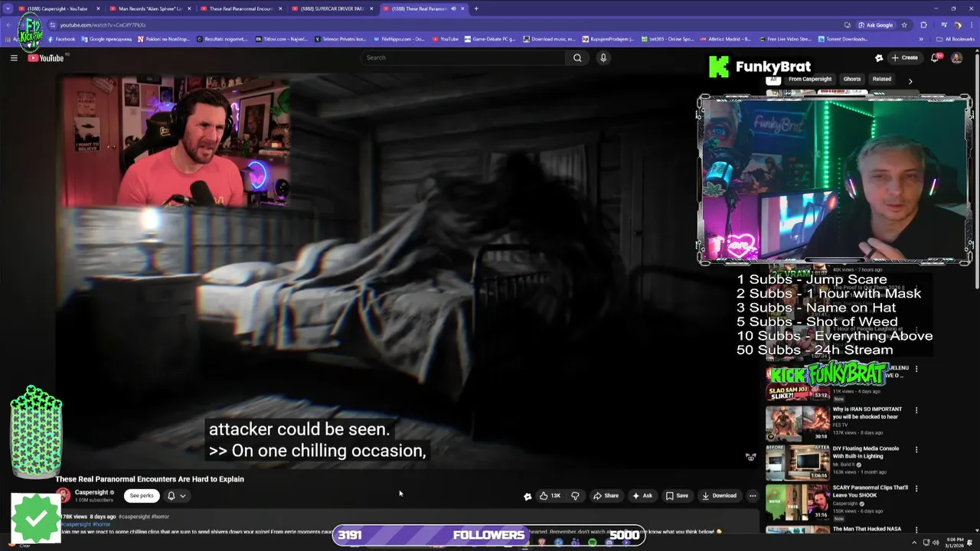
Task: Open the All Bookmarks folder
Action: click(955, 39)
